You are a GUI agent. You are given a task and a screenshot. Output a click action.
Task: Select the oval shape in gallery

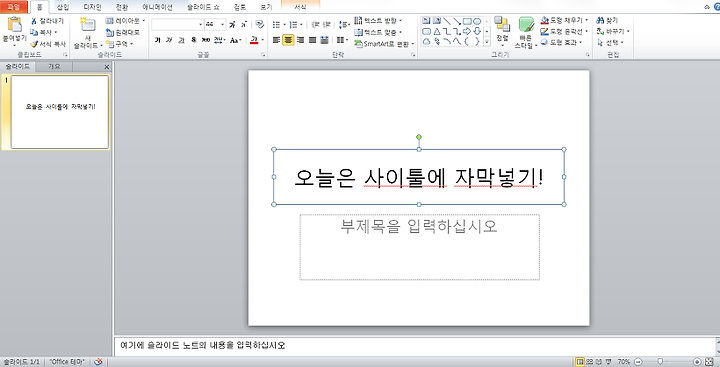pyautogui.click(x=477, y=21)
